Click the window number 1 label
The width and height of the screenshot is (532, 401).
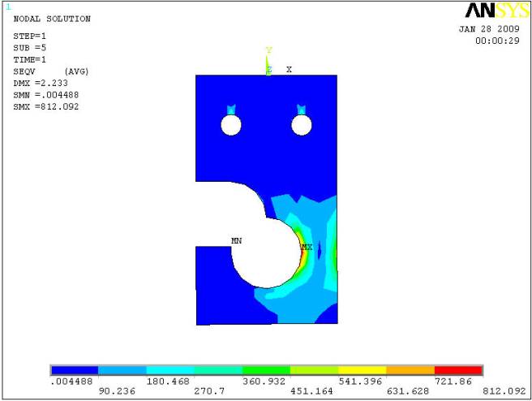click(8, 6)
